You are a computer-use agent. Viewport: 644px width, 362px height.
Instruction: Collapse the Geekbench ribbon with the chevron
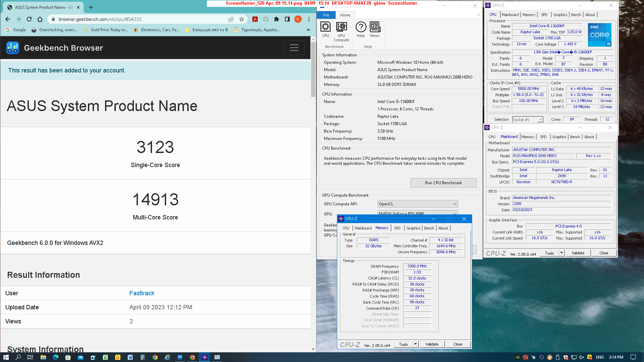point(479,15)
